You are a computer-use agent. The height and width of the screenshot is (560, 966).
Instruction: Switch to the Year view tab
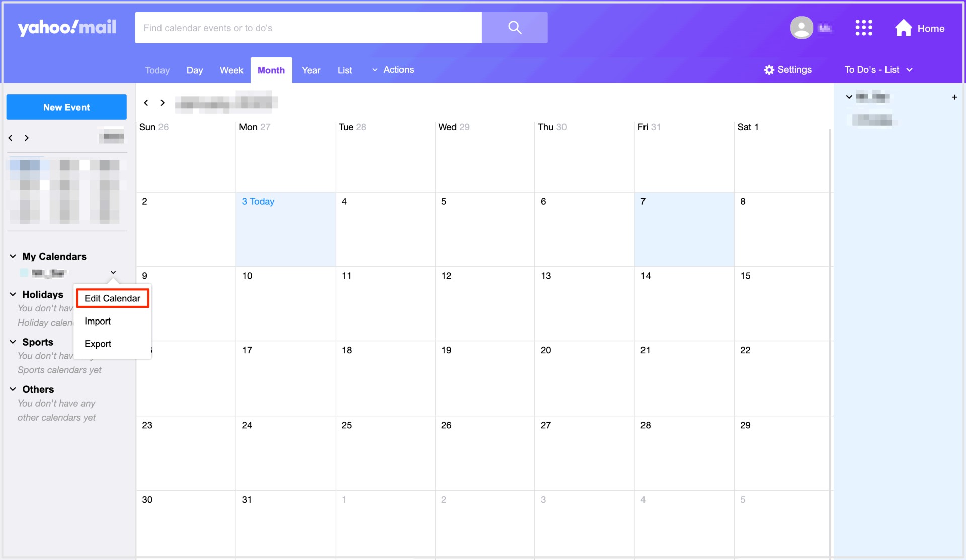(x=311, y=70)
